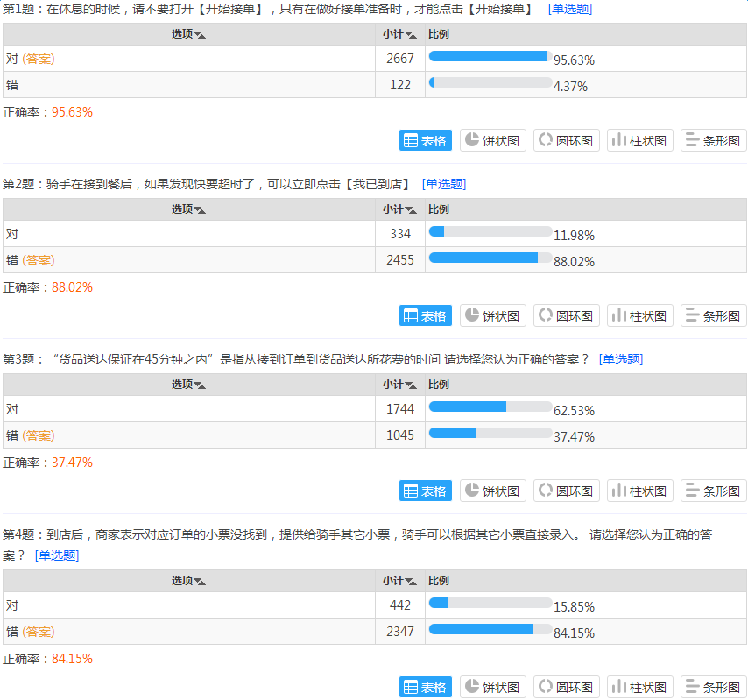
Task: Click the 表格 table view button for question 2
Action: point(425,315)
